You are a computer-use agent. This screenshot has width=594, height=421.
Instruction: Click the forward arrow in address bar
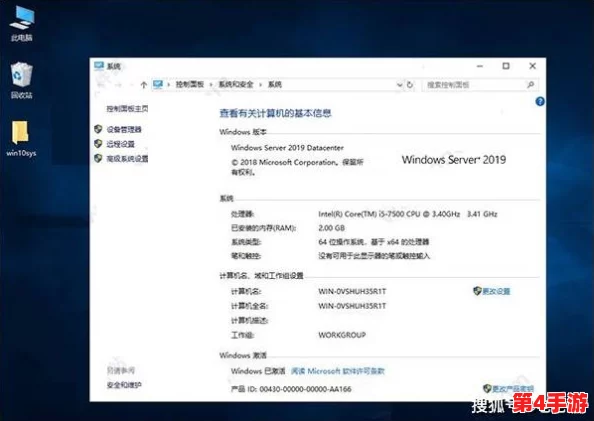[x=118, y=85]
